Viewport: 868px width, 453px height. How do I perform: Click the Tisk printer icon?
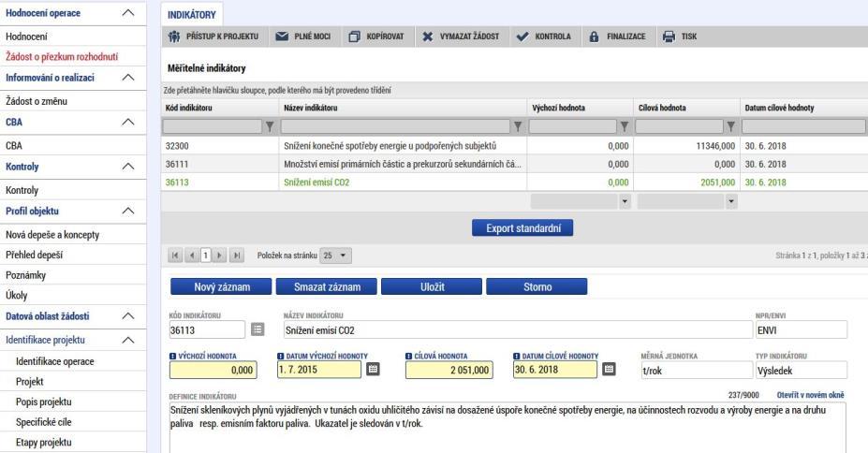(669, 37)
